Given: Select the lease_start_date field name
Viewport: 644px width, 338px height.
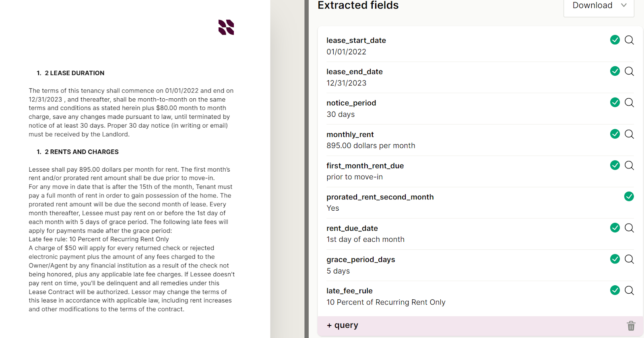Looking at the screenshot, I should (356, 40).
